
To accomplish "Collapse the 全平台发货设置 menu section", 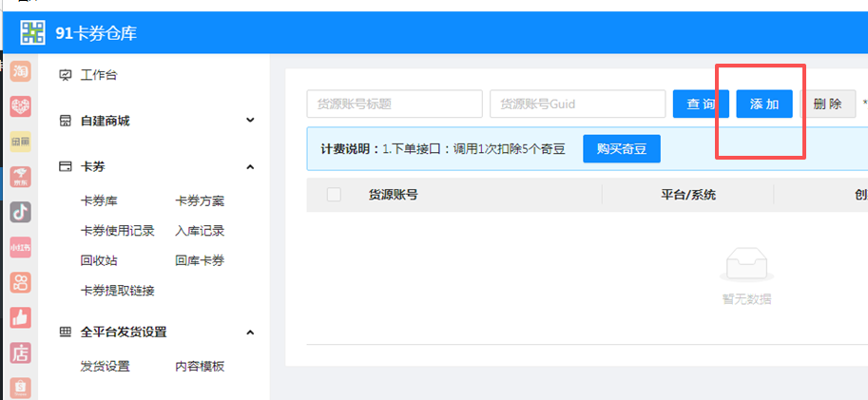I will click(250, 333).
